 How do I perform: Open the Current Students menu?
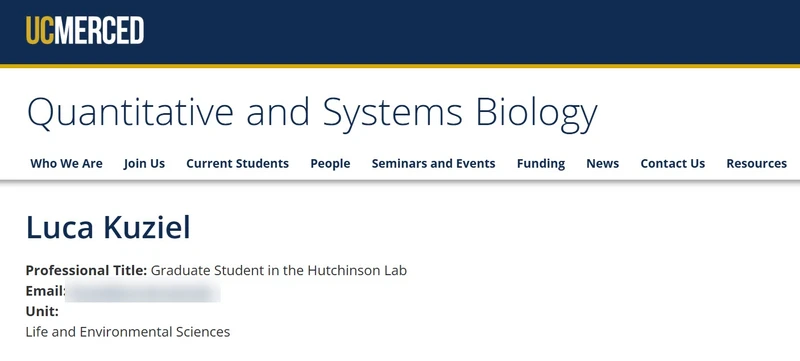click(x=237, y=164)
